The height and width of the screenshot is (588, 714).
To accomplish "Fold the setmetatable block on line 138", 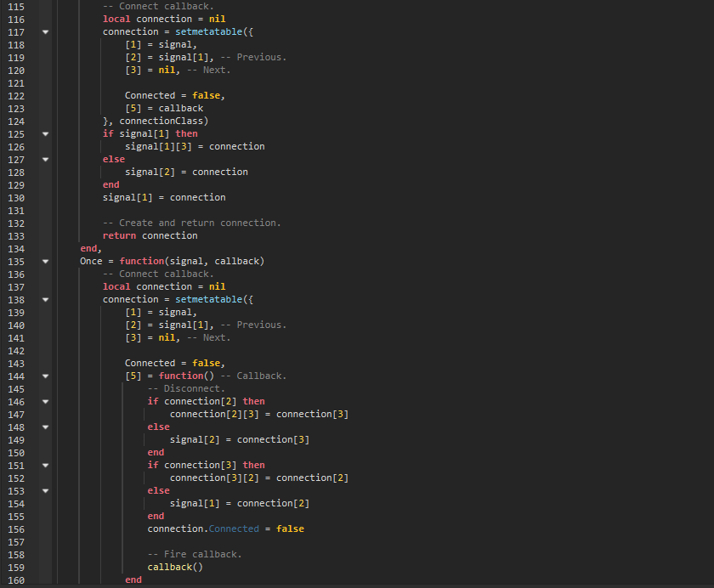I will click(45, 300).
